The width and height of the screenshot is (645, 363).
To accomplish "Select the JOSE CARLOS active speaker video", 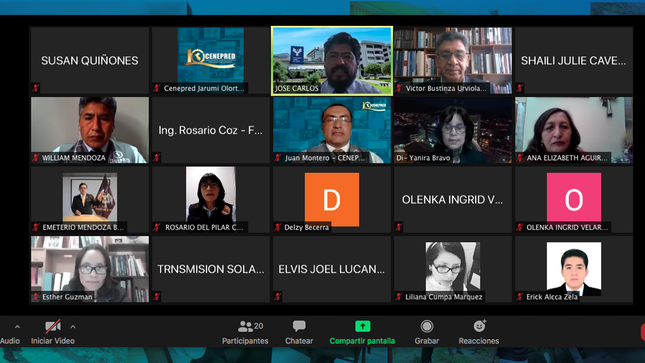I will [332, 61].
